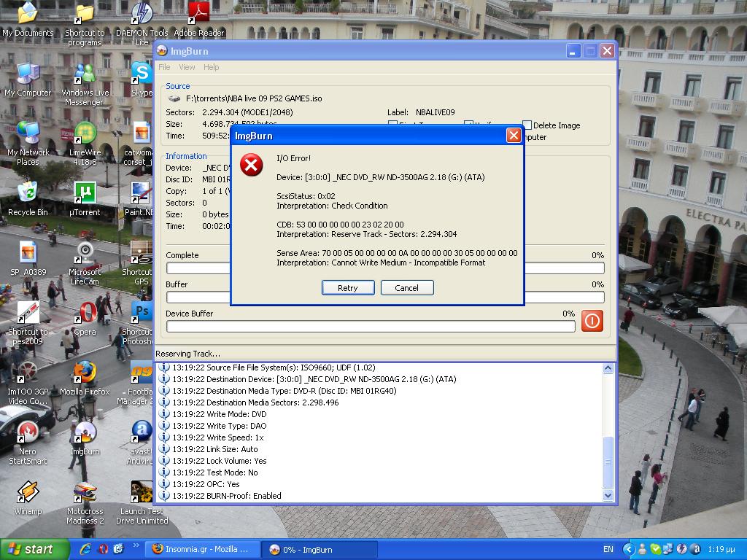This screenshot has width=747, height=560.
Task: Toggle the Delete Image checkbox
Action: tap(527, 125)
